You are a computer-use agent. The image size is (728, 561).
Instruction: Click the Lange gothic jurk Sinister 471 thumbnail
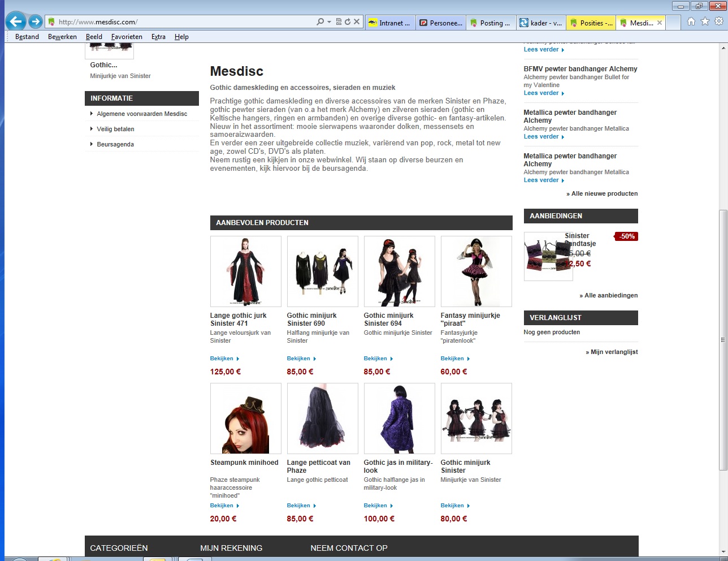coord(246,271)
